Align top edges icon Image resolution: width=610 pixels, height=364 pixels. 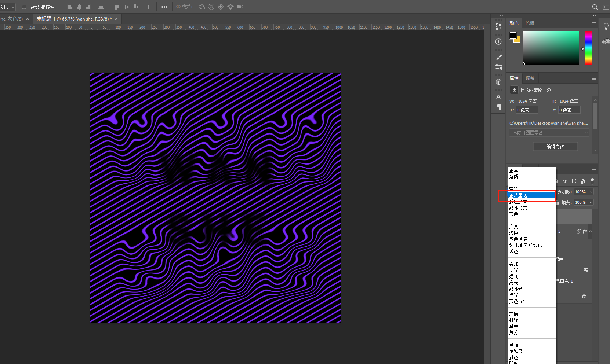coord(117,7)
